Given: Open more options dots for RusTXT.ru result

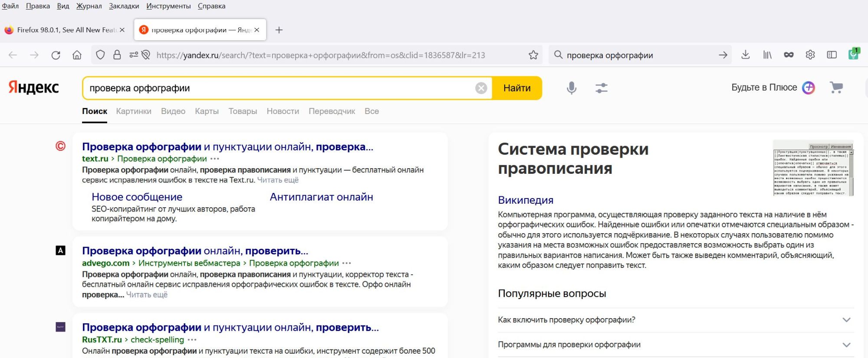Looking at the screenshot, I should [x=192, y=340].
